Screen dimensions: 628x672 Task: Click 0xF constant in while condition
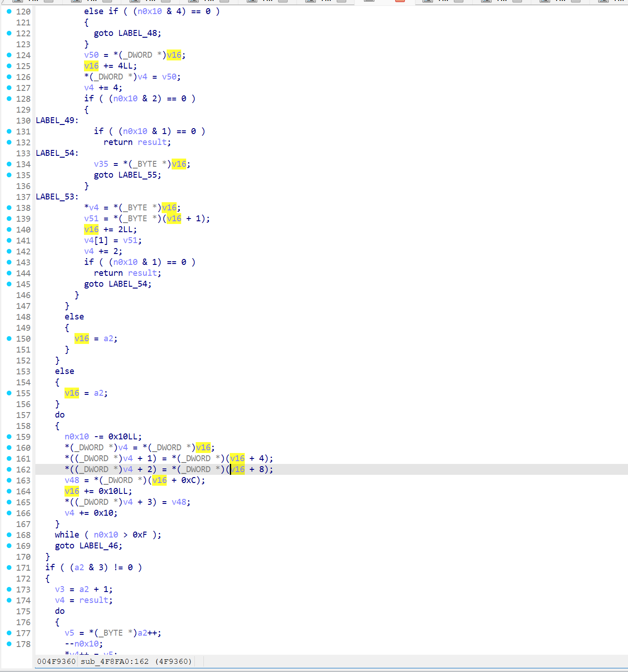coord(140,535)
